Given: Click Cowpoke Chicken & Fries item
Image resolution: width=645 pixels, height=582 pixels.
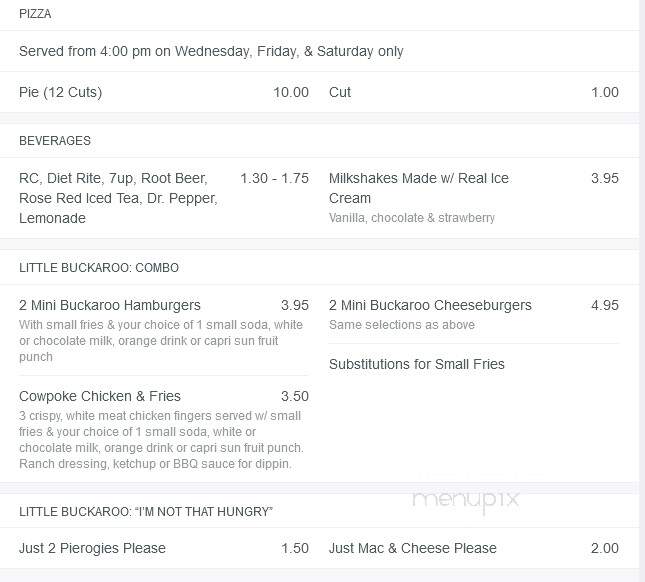Looking at the screenshot, I should 100,396.
